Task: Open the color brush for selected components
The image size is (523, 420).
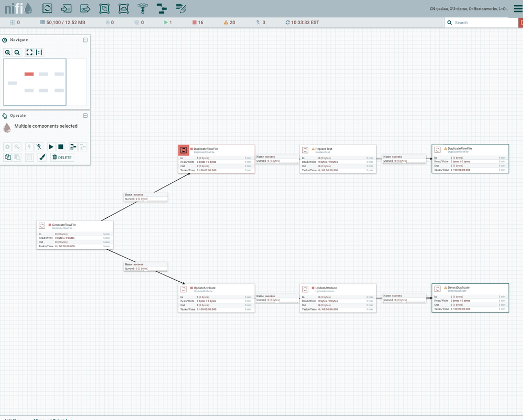Action: [x=42, y=157]
